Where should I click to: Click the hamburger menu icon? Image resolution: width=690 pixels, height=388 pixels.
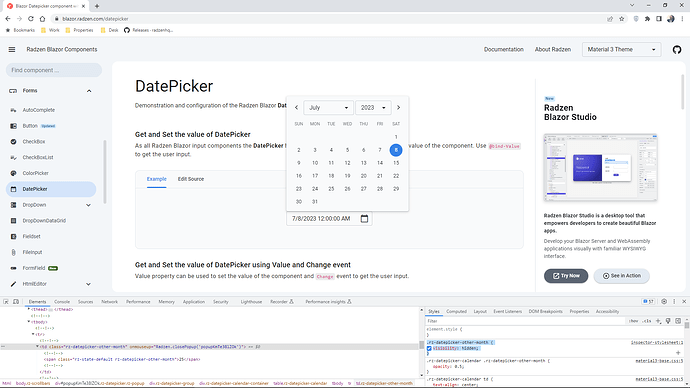[12, 50]
